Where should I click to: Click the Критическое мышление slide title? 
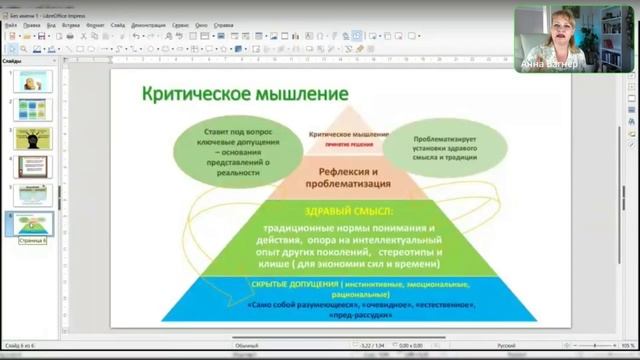(245, 94)
